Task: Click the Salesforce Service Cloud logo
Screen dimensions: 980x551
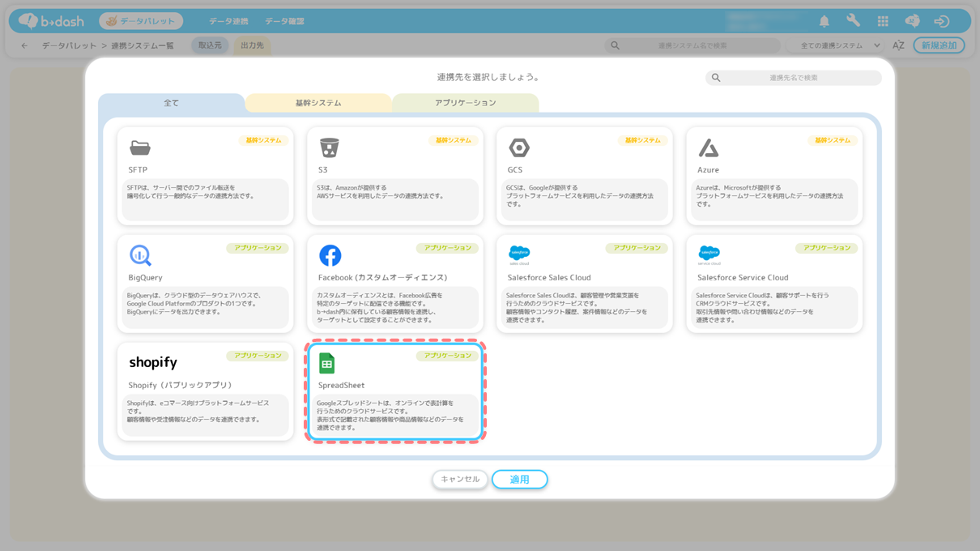Action: pos(709,255)
